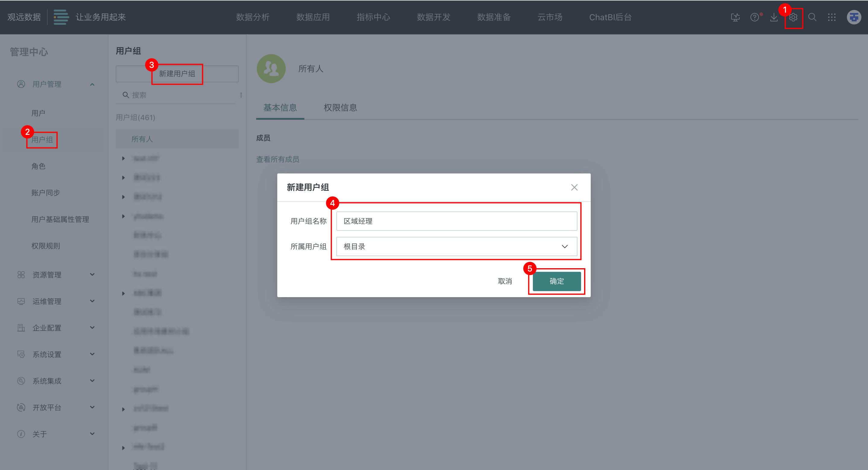Click the 查看所有成员 link
868x470 pixels.
click(x=278, y=159)
